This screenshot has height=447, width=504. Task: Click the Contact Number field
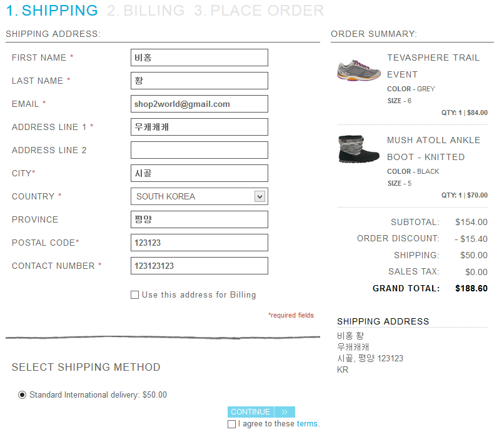pos(199,266)
